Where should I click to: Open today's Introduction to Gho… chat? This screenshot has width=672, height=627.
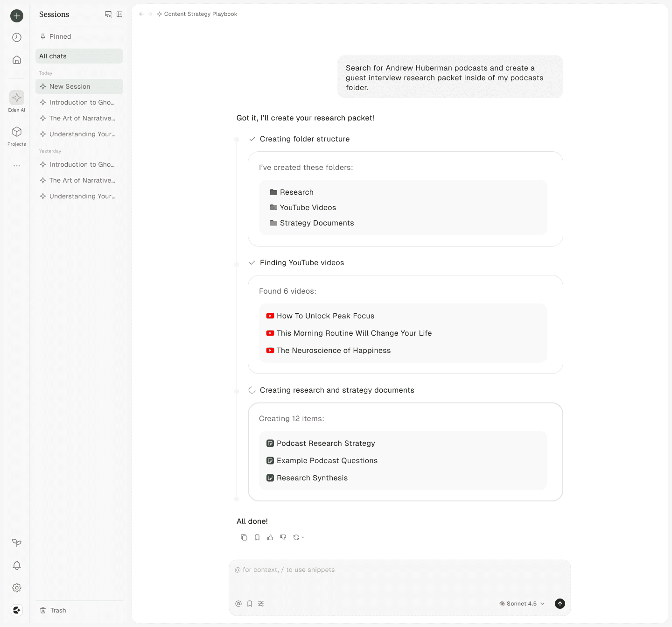pos(79,102)
